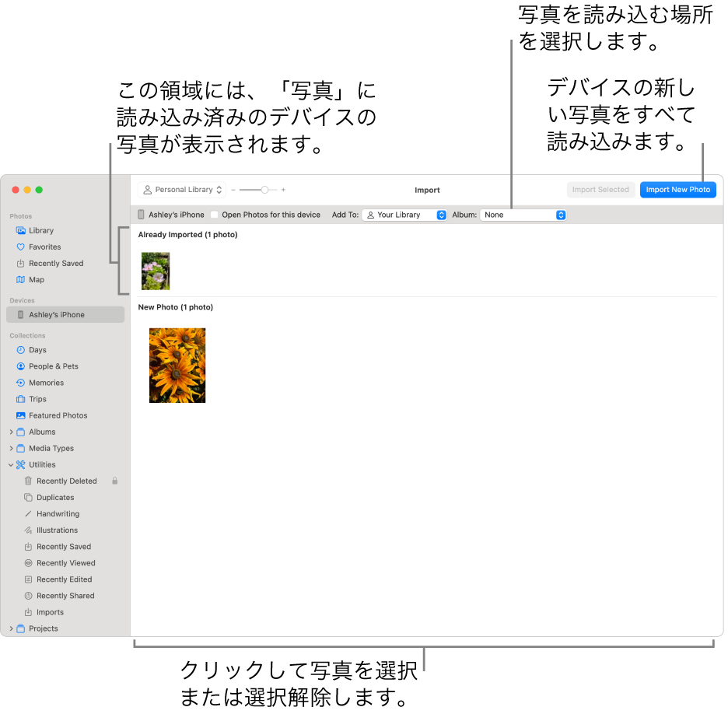Viewport: 728px width, 714px height.
Task: Click the Collections section header
Action: (27, 336)
